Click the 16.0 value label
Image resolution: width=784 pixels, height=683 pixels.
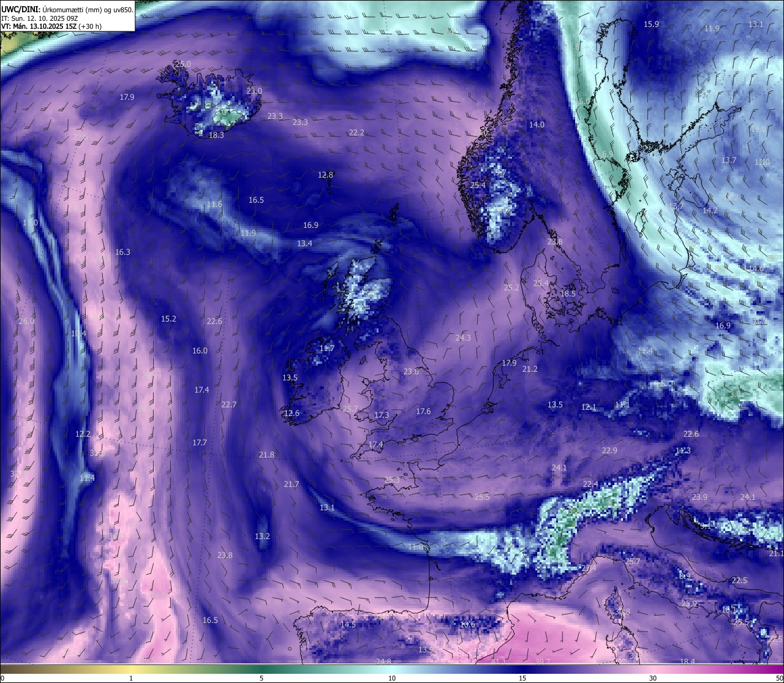200,350
